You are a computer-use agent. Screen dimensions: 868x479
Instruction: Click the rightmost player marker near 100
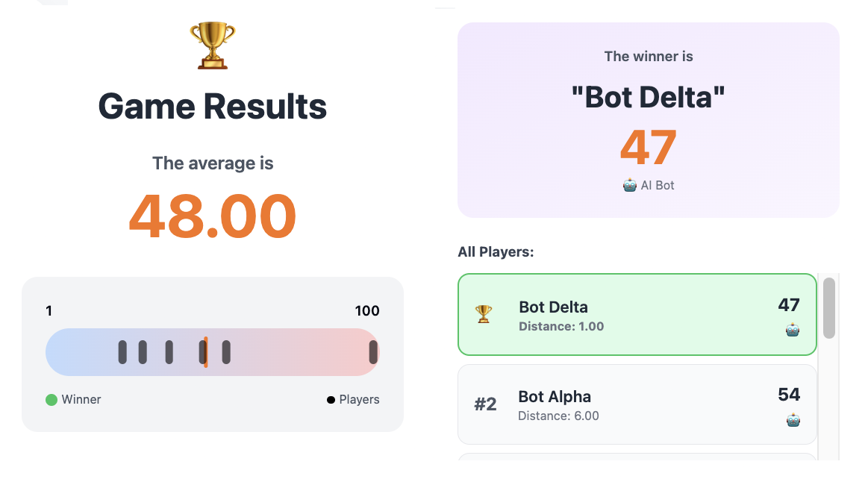[x=373, y=352]
